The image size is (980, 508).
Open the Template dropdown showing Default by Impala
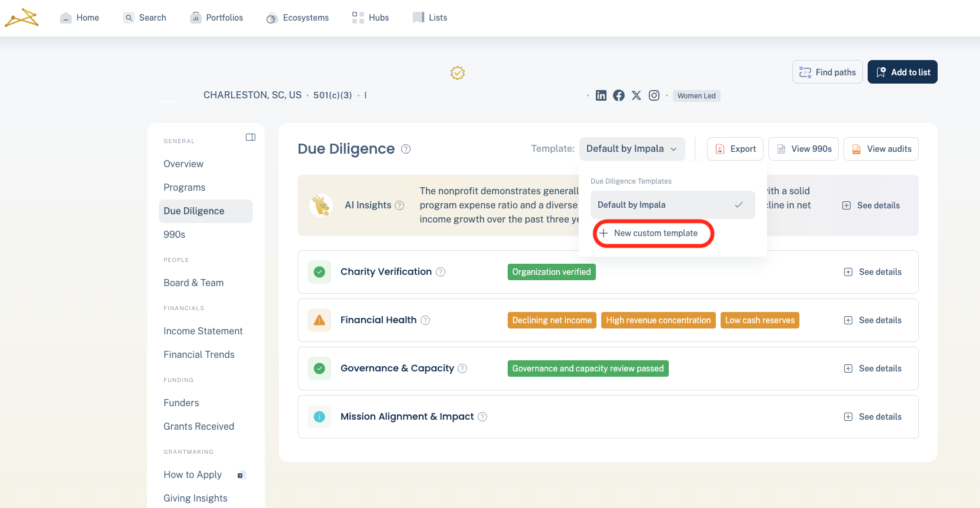632,149
